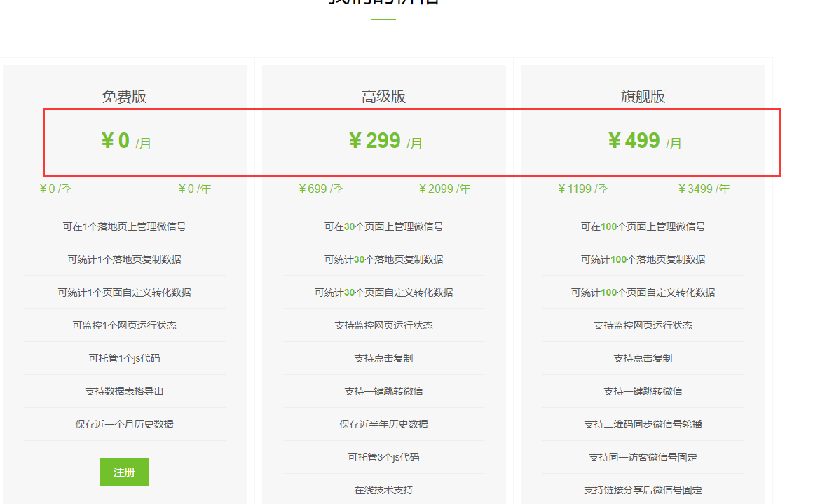
Task: Click the text 保存近一个月历史数据
Action: [125, 424]
